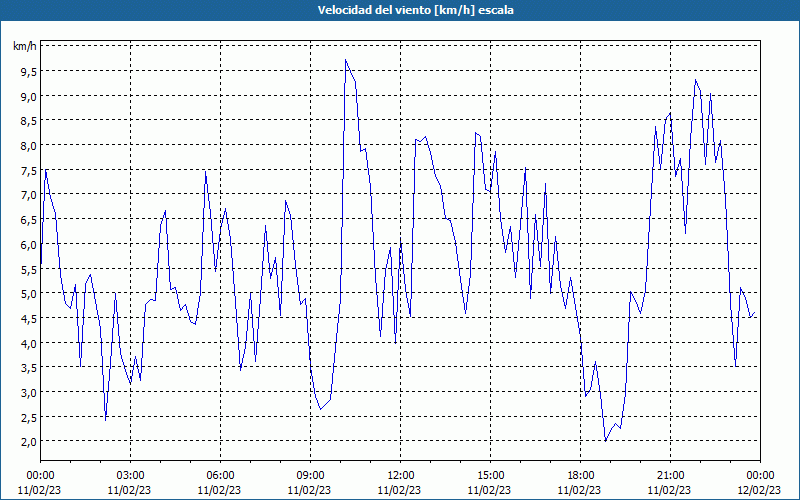The image size is (800, 500).
Task: Select the '6,5' y-axis value
Action: tap(29, 219)
